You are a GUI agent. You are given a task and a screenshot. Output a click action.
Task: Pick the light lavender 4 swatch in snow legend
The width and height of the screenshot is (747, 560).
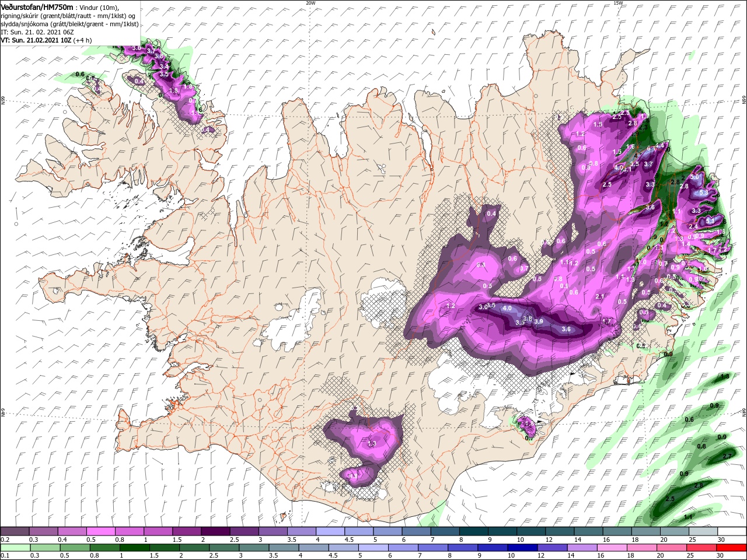tap(329, 531)
